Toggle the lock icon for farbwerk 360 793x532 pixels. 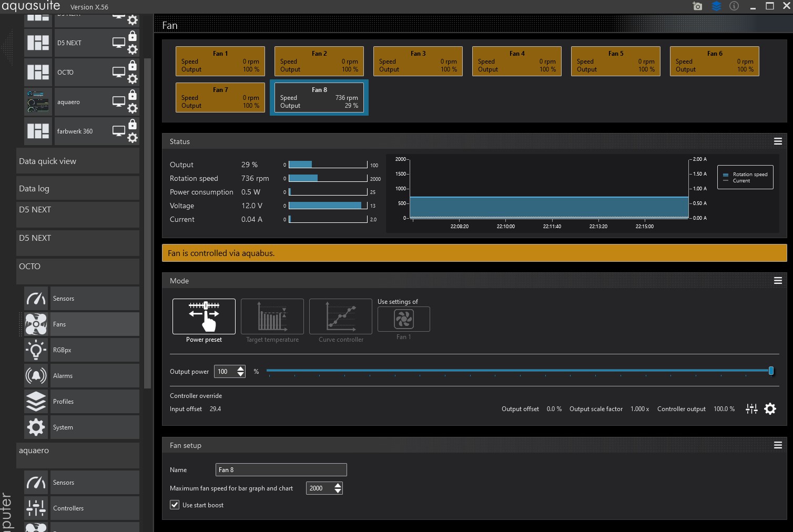coord(133,125)
